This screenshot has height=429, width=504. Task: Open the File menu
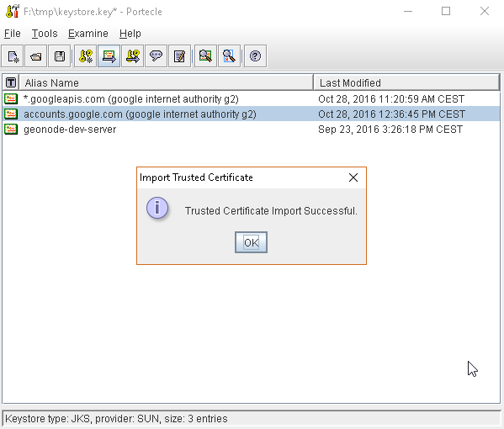[13, 34]
